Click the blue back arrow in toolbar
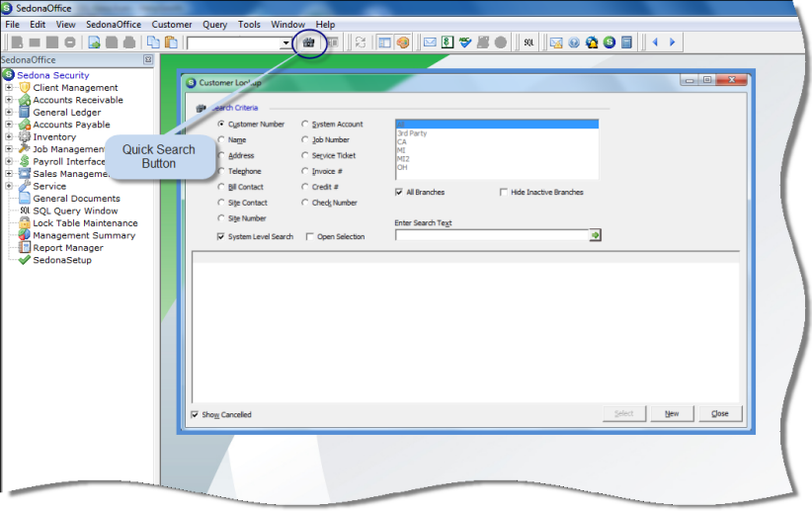Viewport: 812px width, 511px height. coord(655,43)
